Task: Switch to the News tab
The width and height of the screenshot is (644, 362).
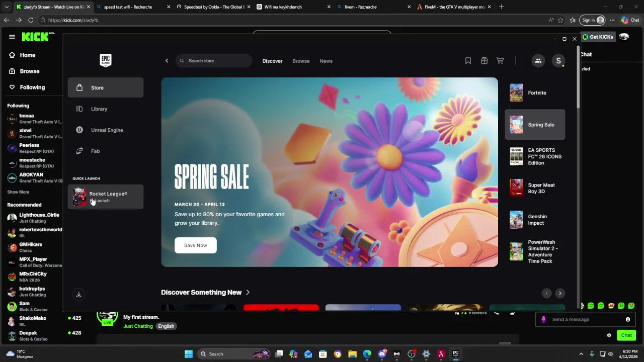Action: coord(326,61)
